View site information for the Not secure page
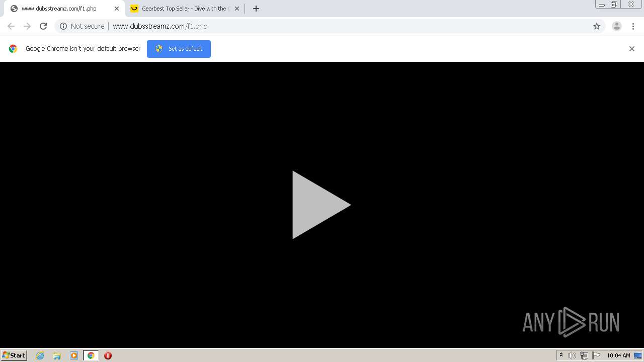Viewport: 644px width, 362px height. coord(82,26)
